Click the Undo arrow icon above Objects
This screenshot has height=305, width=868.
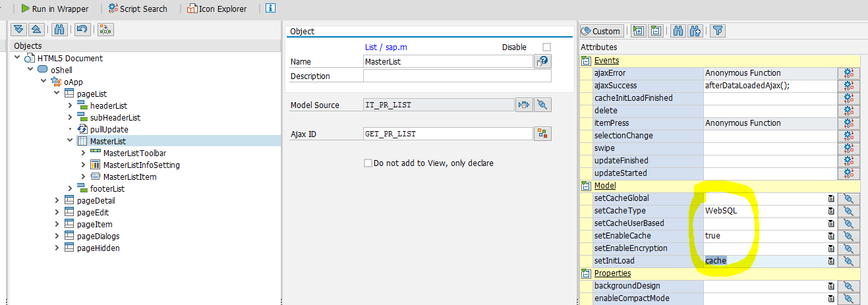point(82,30)
